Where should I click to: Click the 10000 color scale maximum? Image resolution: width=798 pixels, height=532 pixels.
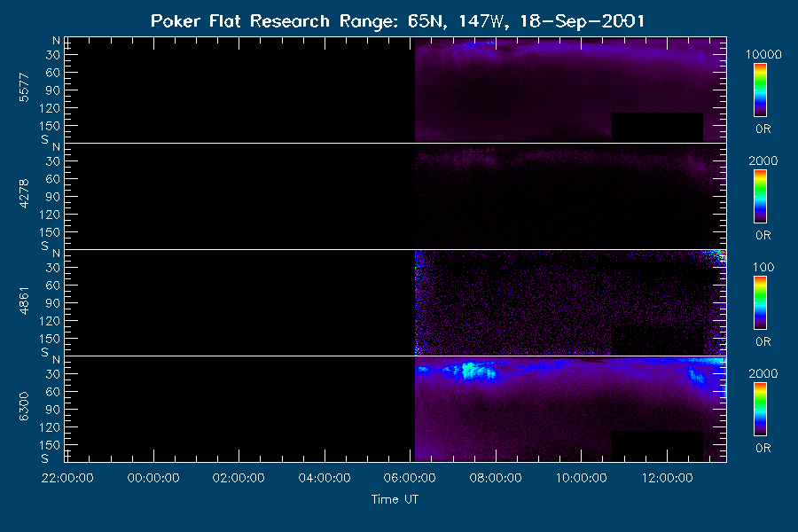763,54
